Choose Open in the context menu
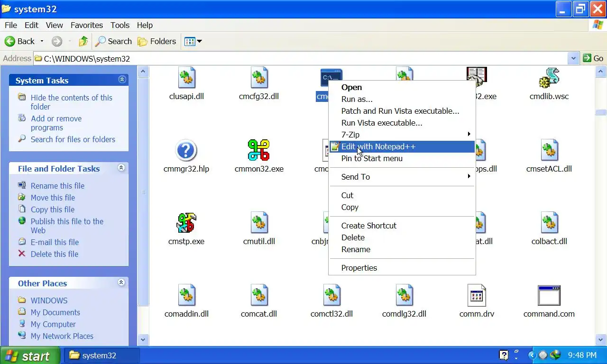 tap(402, 87)
